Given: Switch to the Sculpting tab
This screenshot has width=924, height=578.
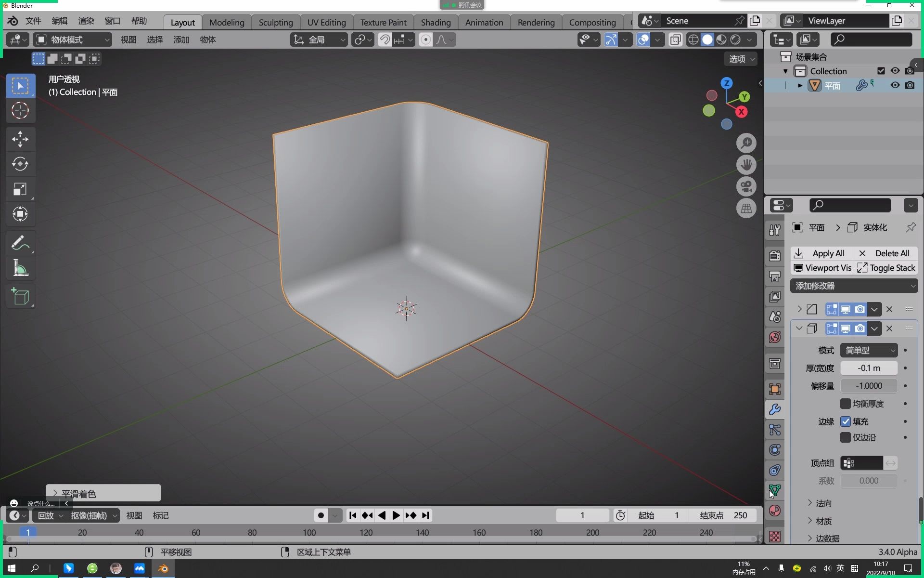Looking at the screenshot, I should point(276,22).
